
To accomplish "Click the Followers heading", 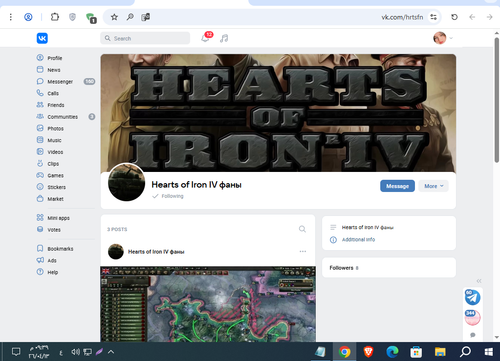I will (341, 268).
